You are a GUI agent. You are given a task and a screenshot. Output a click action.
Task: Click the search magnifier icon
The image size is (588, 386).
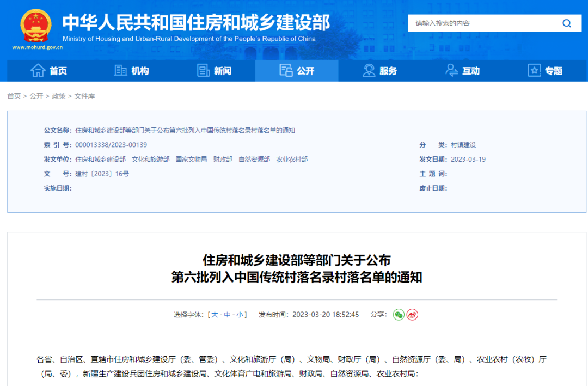567,23
